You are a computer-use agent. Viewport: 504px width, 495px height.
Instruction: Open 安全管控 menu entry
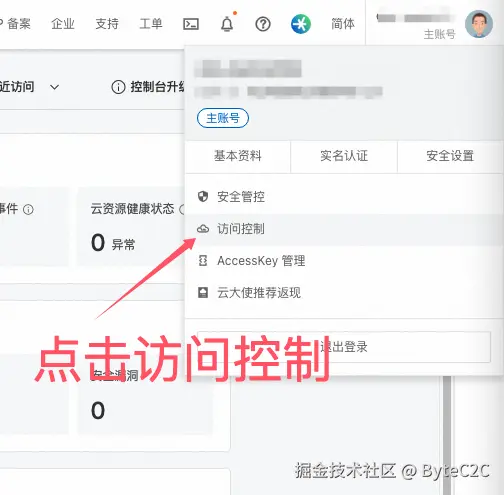[x=343, y=197]
